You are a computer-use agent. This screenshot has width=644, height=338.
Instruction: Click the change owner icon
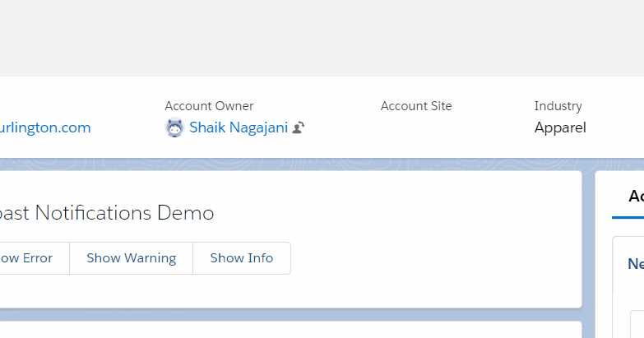pyautogui.click(x=299, y=128)
